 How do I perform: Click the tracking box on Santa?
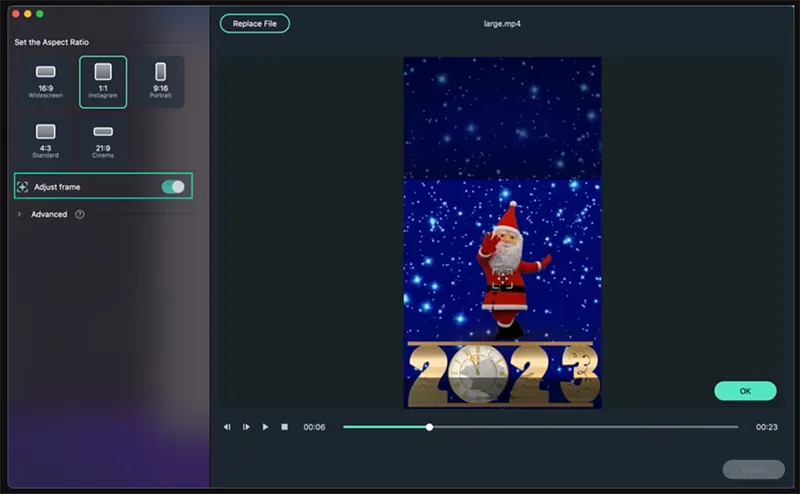503,280
